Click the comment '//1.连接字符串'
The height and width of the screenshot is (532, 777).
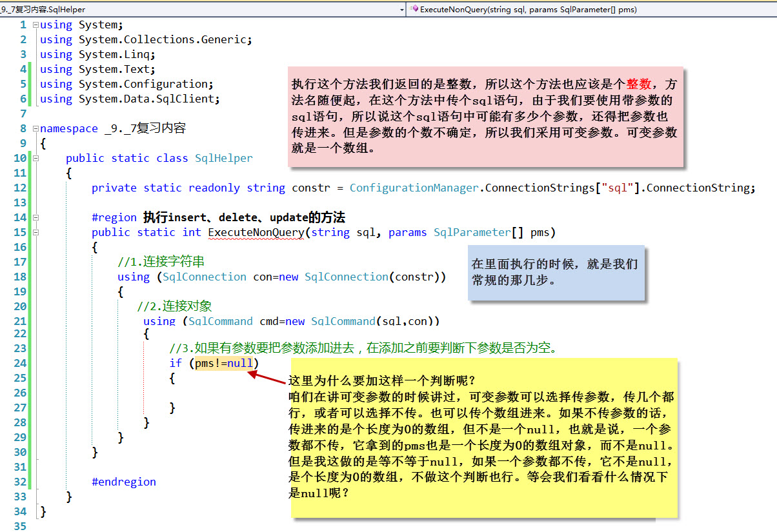click(161, 262)
